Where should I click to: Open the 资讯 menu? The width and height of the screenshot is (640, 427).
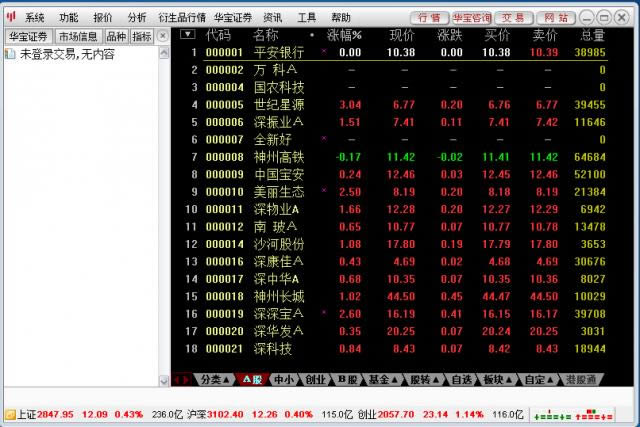273,18
